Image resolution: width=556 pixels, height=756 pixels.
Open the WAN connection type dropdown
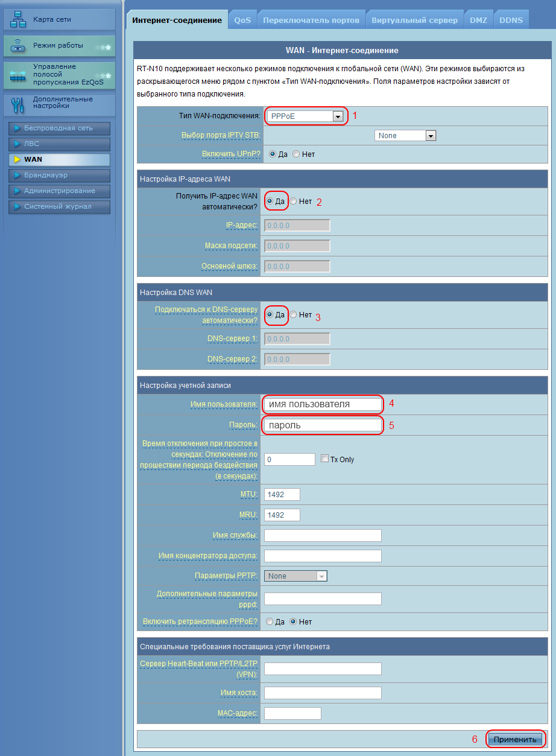click(338, 116)
